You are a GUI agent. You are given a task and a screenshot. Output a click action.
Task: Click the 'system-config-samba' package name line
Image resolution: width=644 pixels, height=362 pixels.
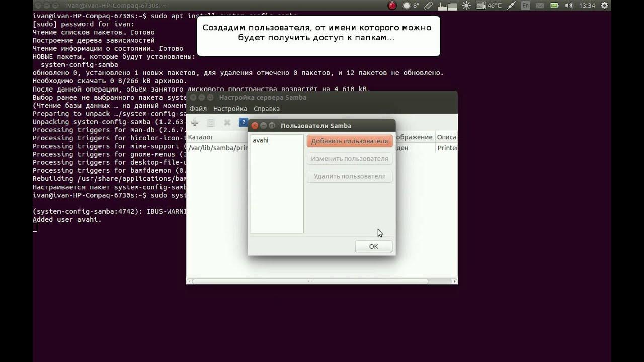point(79,65)
